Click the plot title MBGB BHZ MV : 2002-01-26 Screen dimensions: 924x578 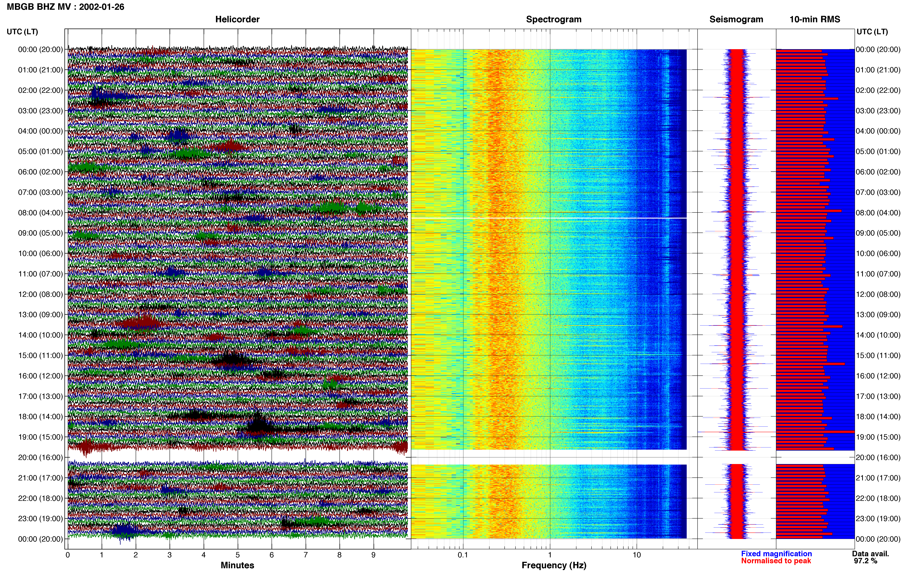point(65,7)
